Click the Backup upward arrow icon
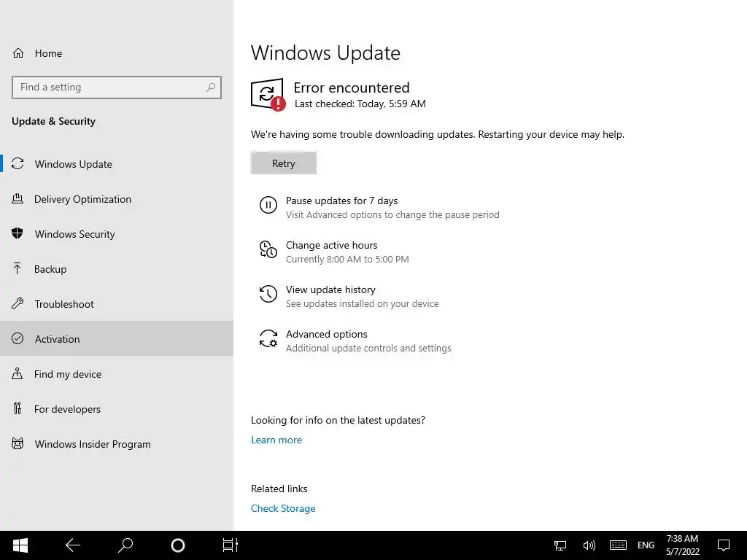 [18, 268]
